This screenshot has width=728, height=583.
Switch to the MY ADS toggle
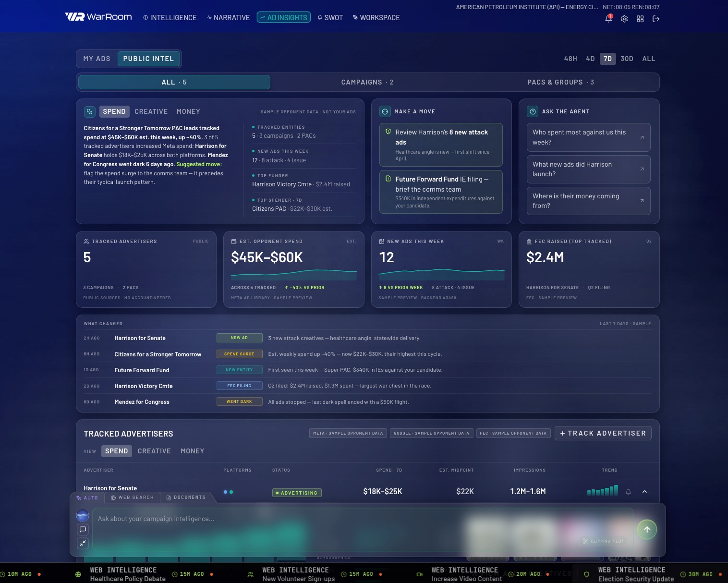[97, 59]
